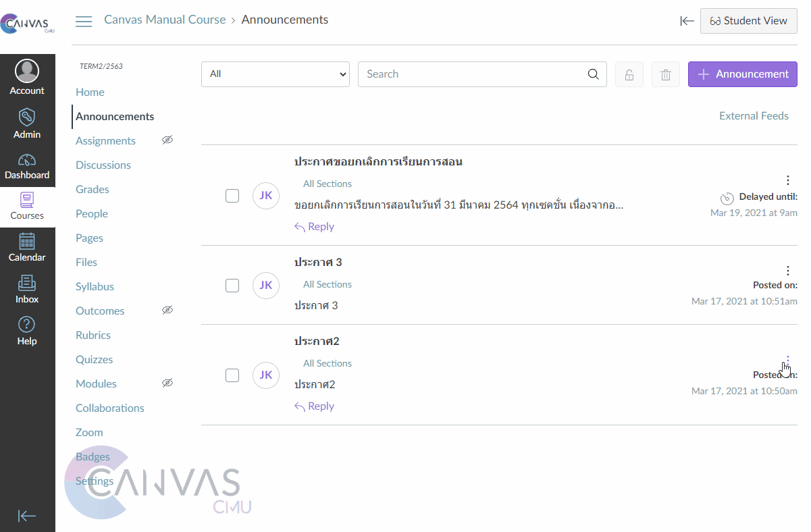Image resolution: width=811 pixels, height=532 pixels.
Task: Open options menu for ประกาศ2 announcement
Action: pyautogui.click(x=787, y=361)
